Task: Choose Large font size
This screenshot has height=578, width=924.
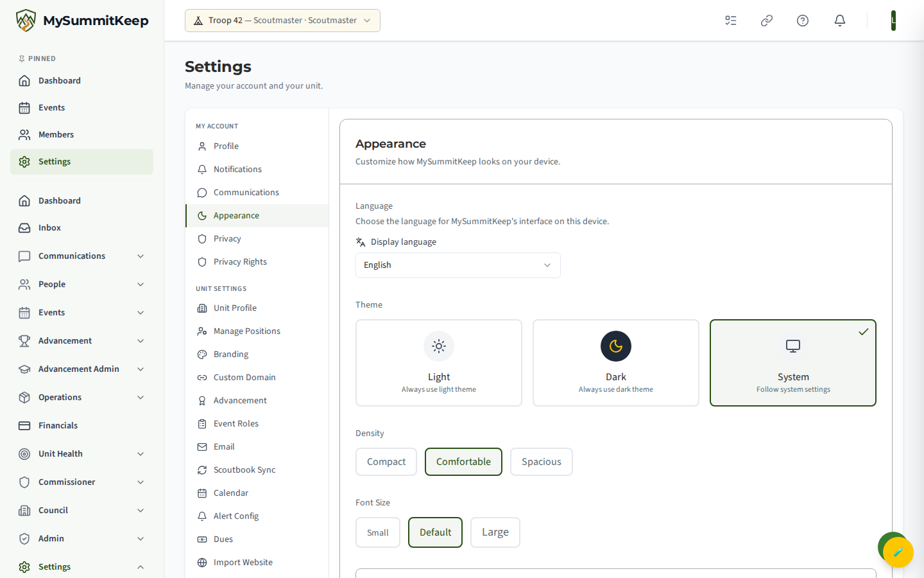Action: [x=495, y=532]
